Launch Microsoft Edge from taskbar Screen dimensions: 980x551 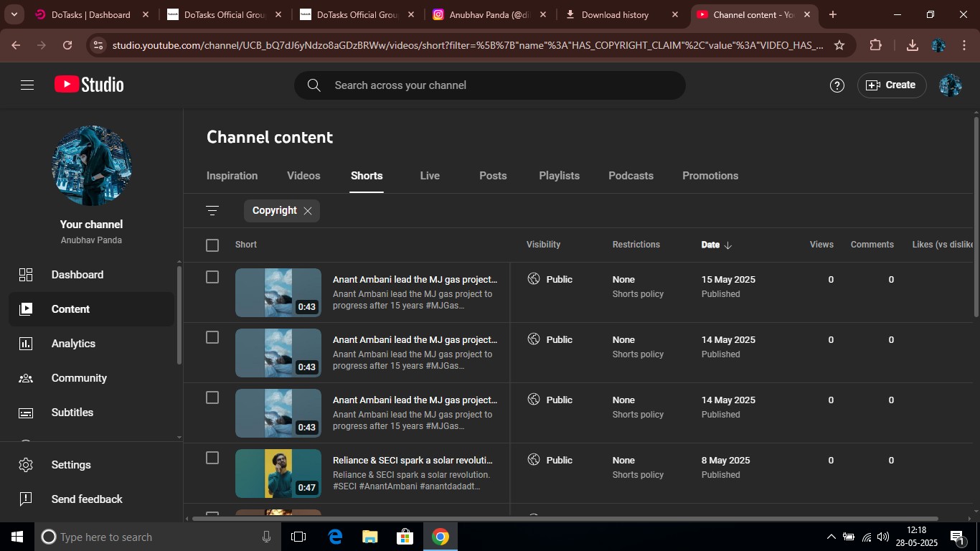point(335,537)
